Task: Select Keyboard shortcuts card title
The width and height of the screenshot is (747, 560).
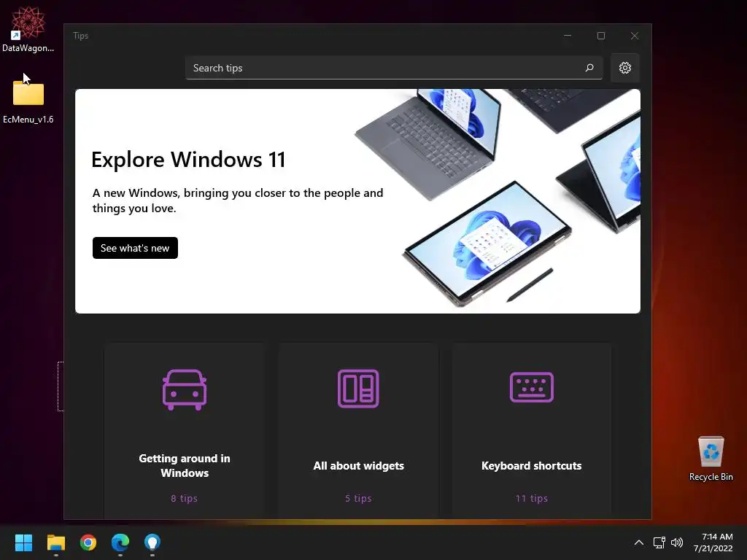Action: pyautogui.click(x=531, y=465)
